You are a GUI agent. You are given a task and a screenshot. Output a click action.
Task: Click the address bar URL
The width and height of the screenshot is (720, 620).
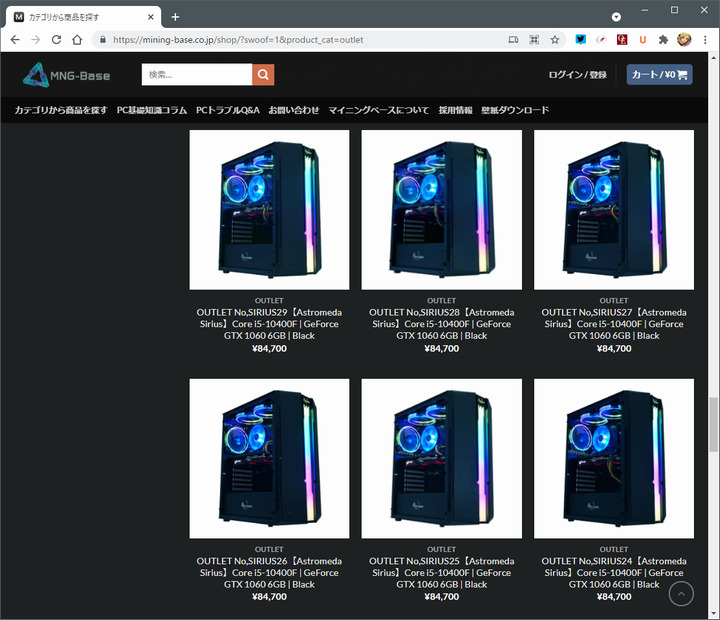click(x=238, y=40)
